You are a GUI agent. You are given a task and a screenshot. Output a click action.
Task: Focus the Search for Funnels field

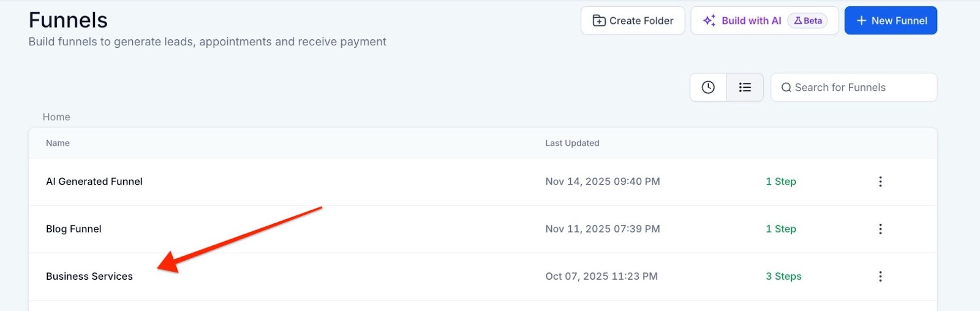[x=861, y=87]
